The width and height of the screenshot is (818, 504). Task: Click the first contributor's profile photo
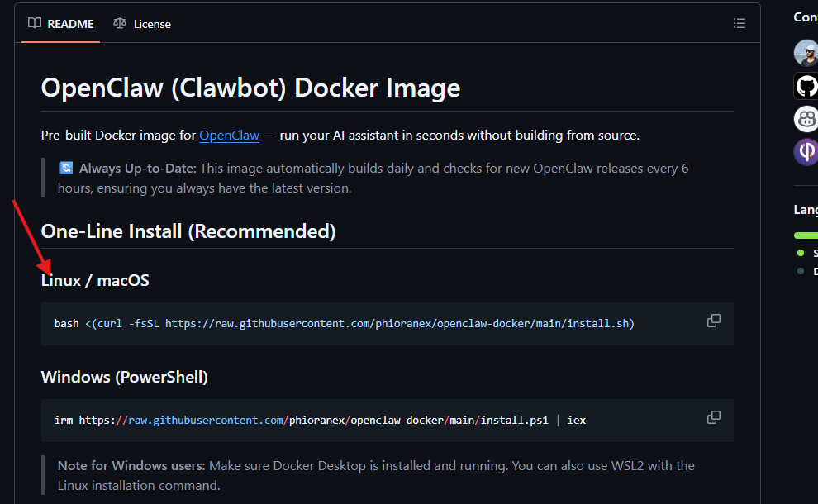(806, 52)
